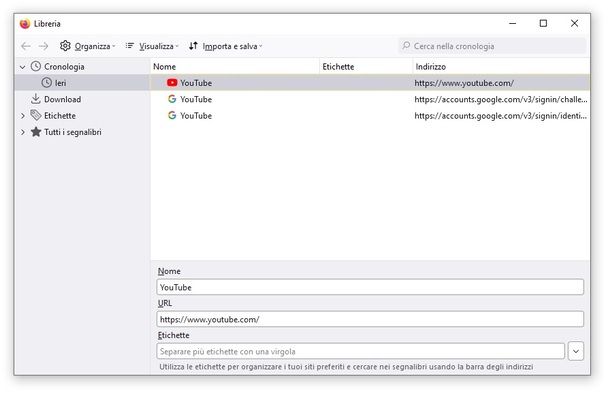Screen dimensions: 610x398
Task: Select the accounts.google.com signin/challe... address
Action: pyautogui.click(x=501, y=99)
